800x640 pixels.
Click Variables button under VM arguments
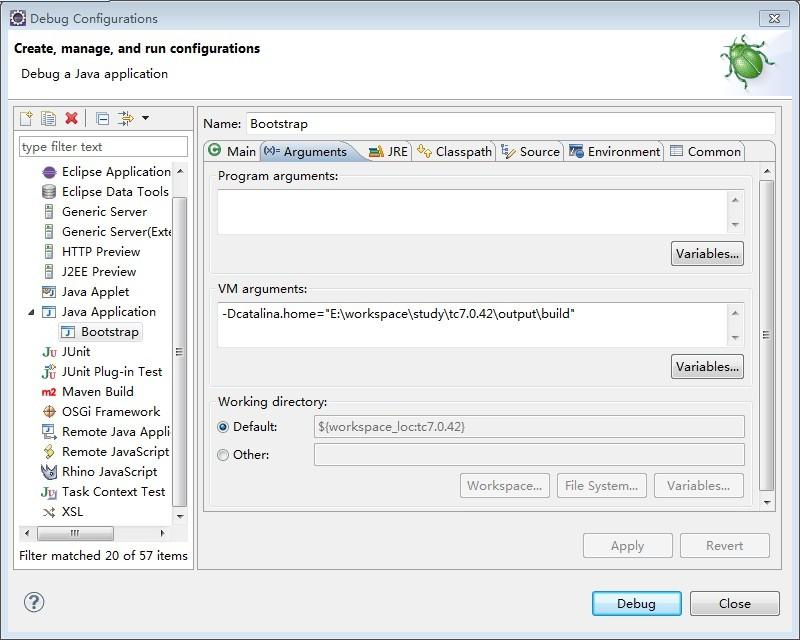click(707, 367)
